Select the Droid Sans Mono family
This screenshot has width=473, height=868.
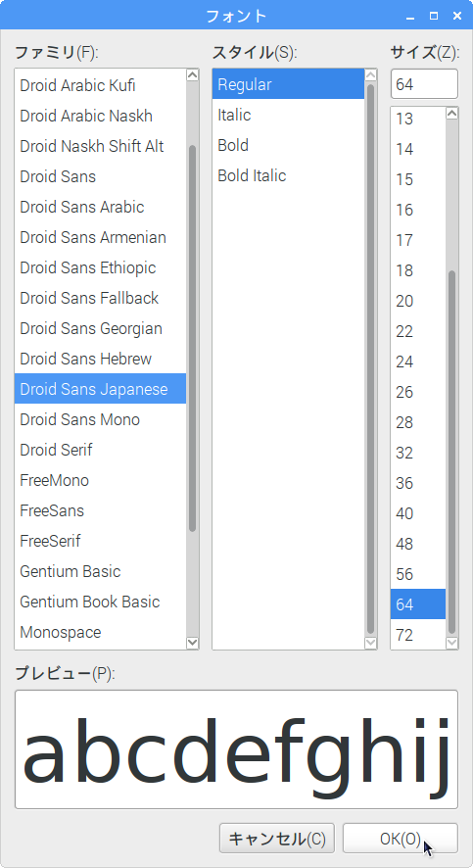100,419
